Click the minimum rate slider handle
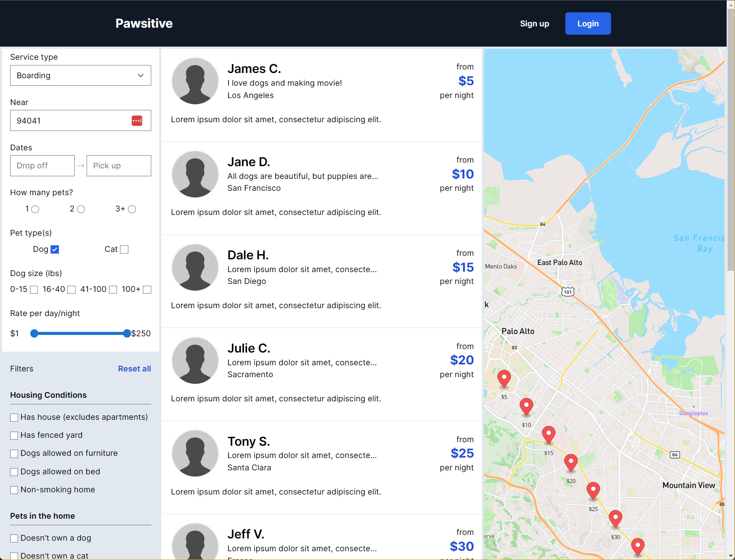Screen dimensions: 735x560 tap(34, 334)
